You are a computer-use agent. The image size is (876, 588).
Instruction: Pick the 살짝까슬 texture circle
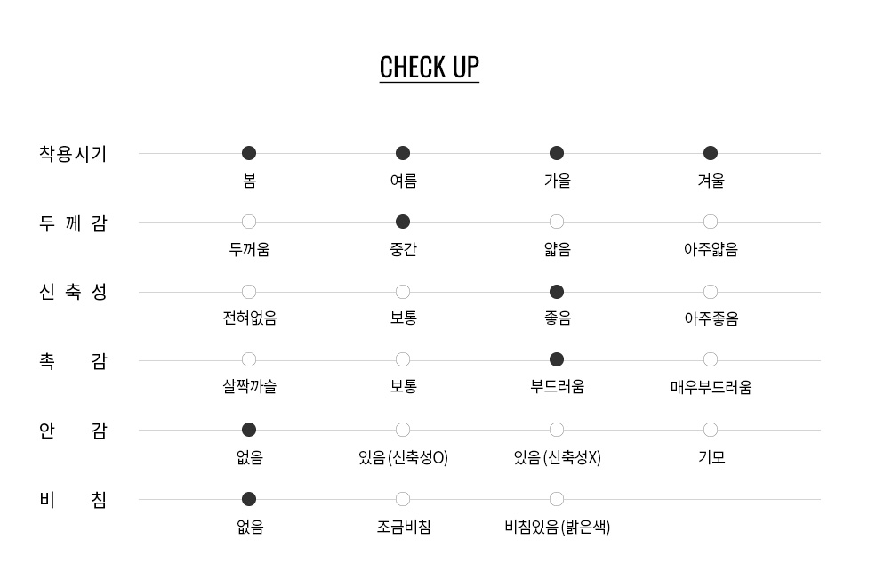[249, 359]
